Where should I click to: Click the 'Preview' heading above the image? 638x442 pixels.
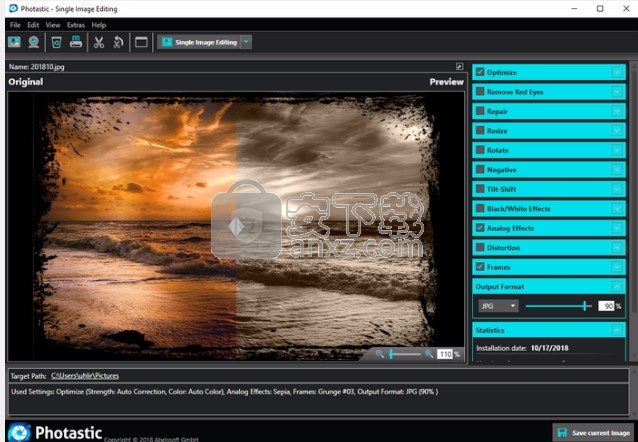[446, 82]
